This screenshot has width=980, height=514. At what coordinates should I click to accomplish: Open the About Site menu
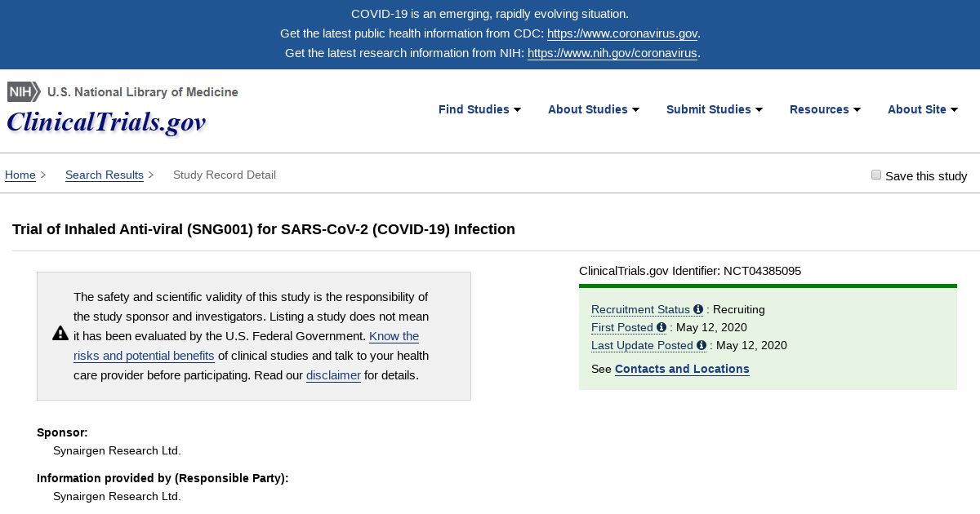923,109
